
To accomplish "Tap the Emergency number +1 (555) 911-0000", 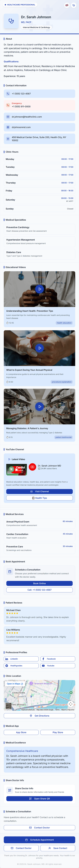I will click(39, 105).
